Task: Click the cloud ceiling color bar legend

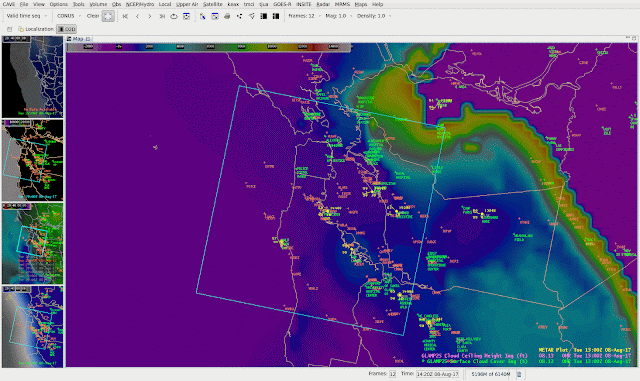Action: [x=208, y=47]
